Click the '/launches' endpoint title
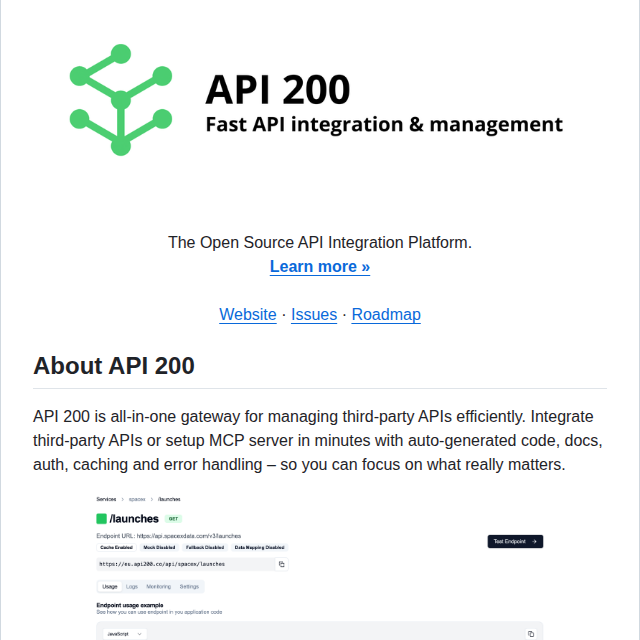Screen dimensions: 640x640 [x=134, y=519]
